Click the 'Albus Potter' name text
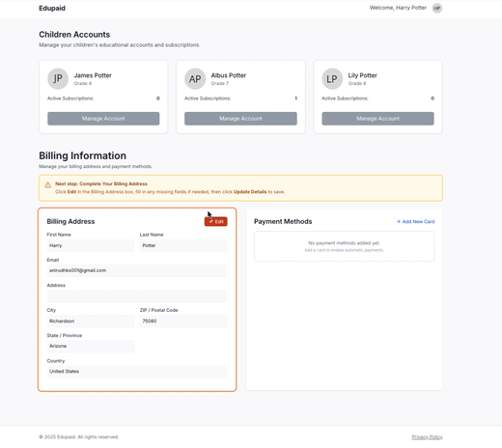The height and width of the screenshot is (448, 502). point(229,75)
